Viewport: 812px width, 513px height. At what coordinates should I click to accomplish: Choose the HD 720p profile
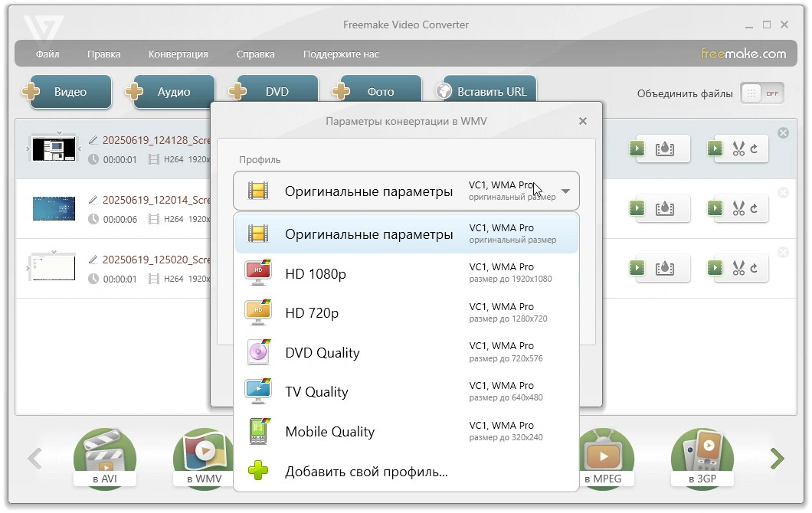406,312
